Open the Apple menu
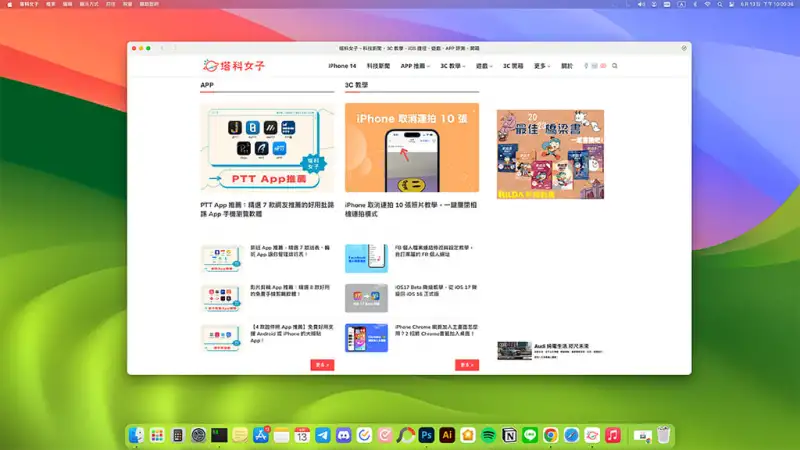The width and height of the screenshot is (800, 450). tap(9, 4)
